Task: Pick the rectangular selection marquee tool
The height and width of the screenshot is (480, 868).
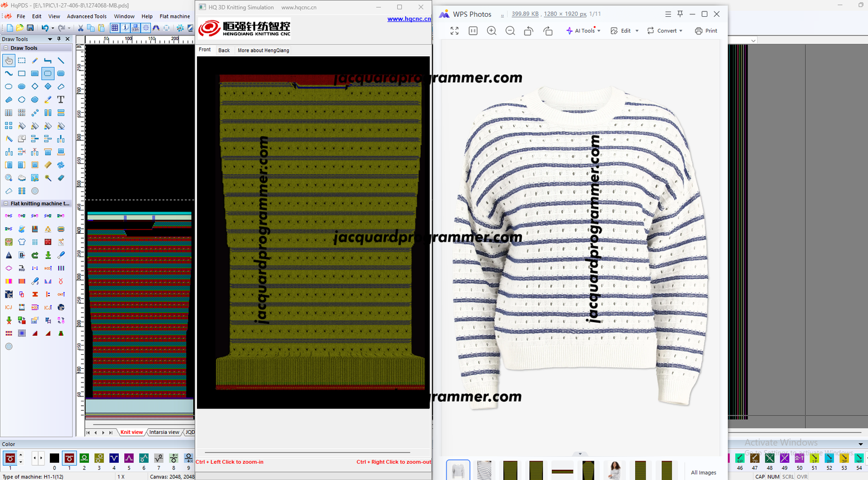Action: click(x=22, y=61)
